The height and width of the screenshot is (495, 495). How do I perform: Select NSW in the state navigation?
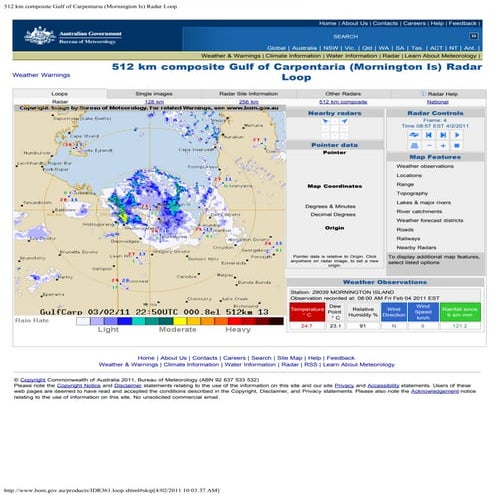coord(331,48)
